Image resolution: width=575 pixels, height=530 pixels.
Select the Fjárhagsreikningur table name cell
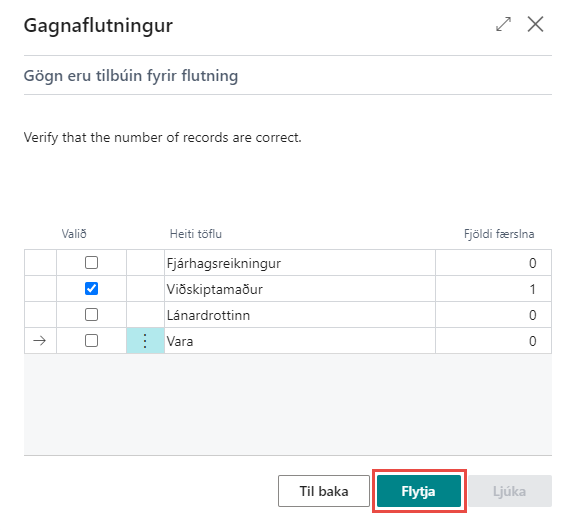coord(300,263)
